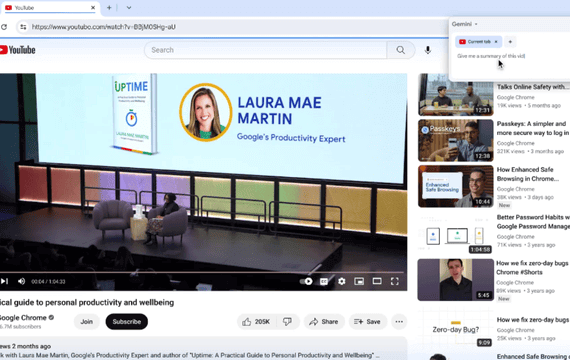
Task: Open more actions three-dot menu
Action: pos(399,321)
